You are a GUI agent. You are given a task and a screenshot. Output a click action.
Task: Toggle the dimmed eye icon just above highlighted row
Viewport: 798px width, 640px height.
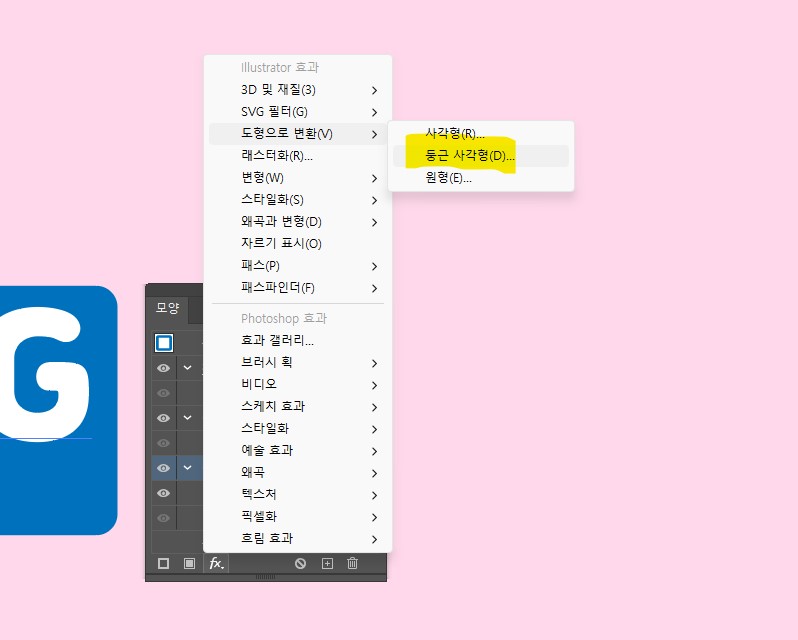coord(163,443)
